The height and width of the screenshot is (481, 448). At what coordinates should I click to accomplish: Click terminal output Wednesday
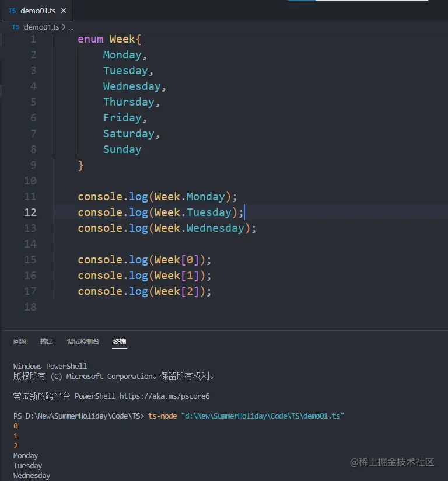point(32,476)
